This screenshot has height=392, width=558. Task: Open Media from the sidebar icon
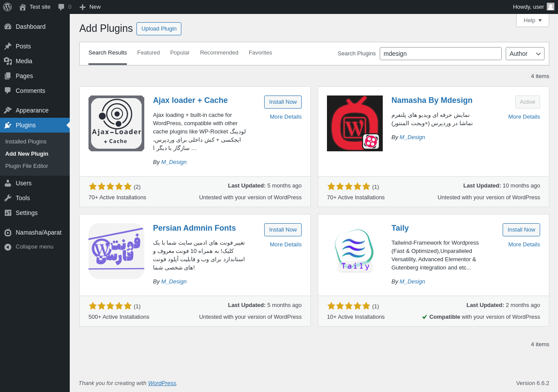click(8, 61)
